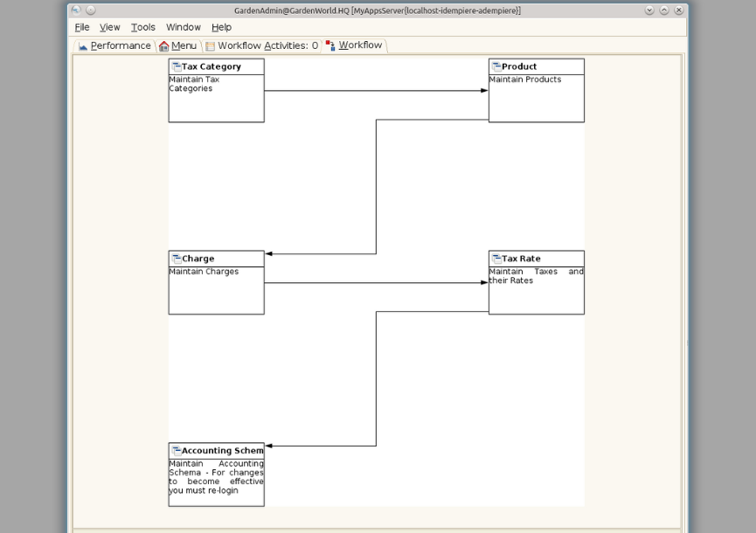This screenshot has height=533, width=756.
Task: Open the Tax Category workflow node
Action: coord(217,91)
